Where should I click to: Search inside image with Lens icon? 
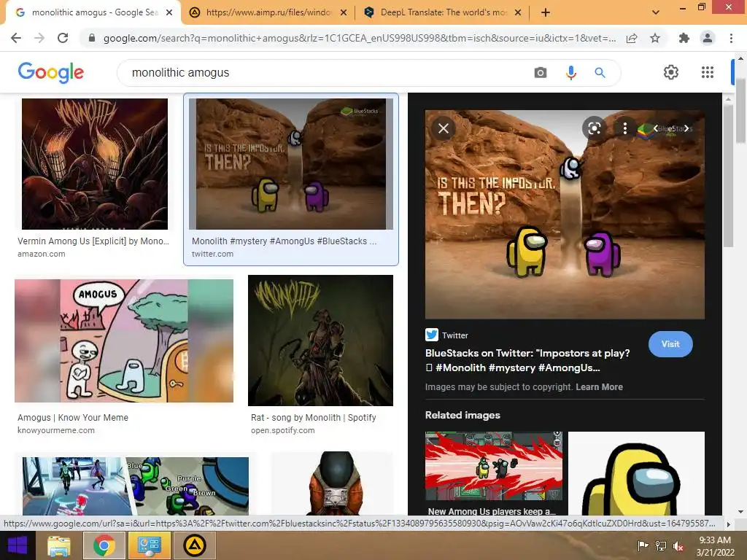[594, 128]
